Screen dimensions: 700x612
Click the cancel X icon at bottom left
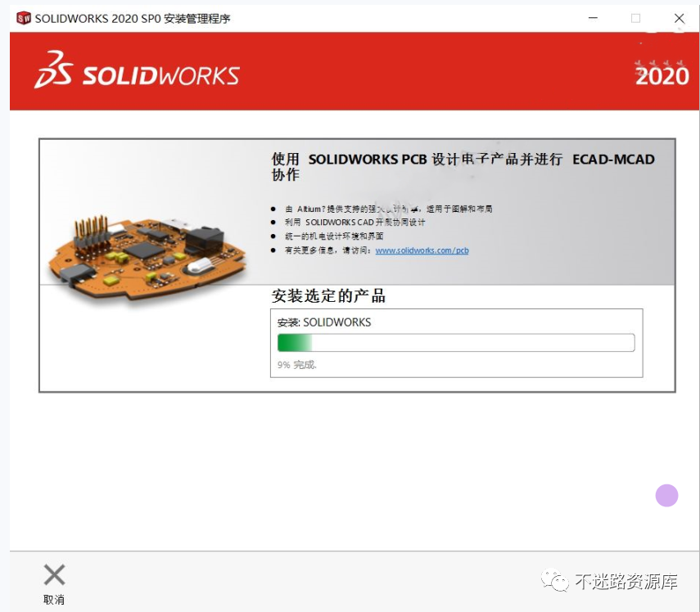pos(55,574)
